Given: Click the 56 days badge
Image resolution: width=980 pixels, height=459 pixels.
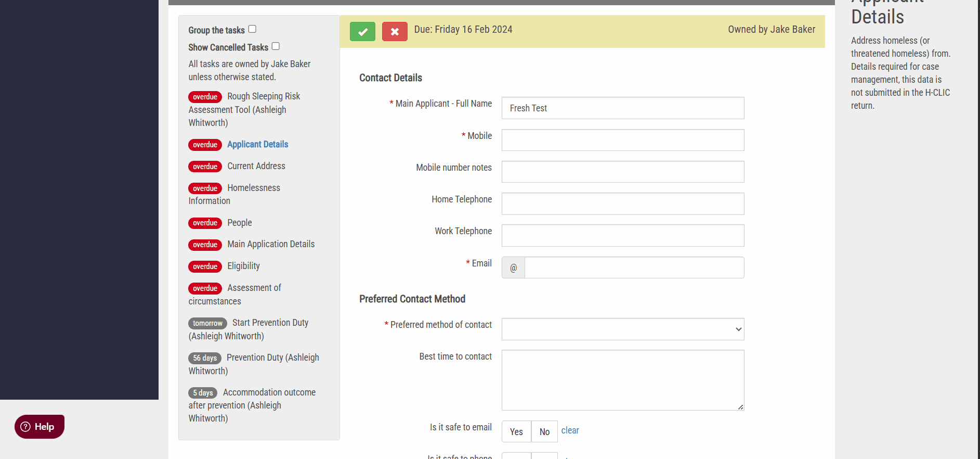Looking at the screenshot, I should pyautogui.click(x=205, y=358).
